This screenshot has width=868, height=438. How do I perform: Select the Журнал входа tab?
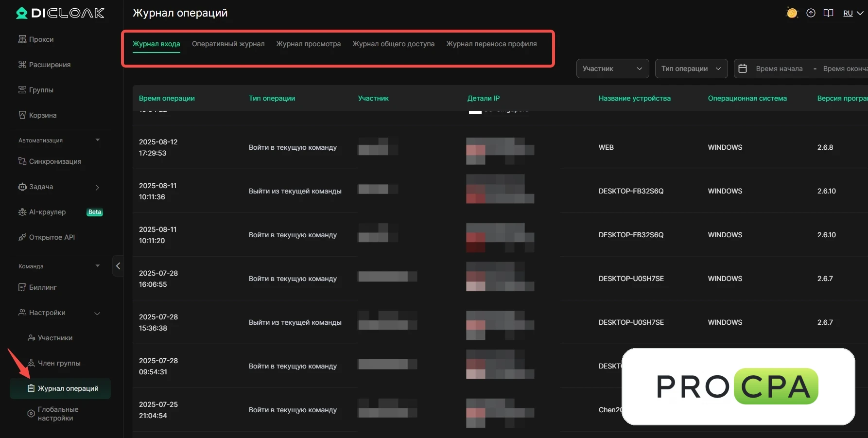156,44
